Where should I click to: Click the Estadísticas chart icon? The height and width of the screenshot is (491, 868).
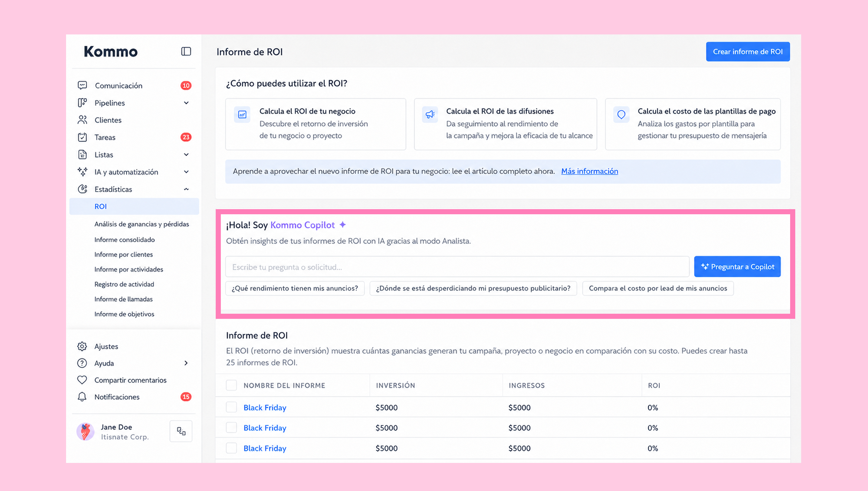pyautogui.click(x=82, y=189)
